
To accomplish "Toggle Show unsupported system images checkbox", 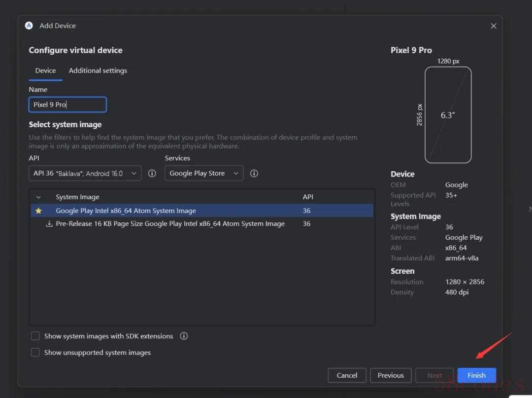I will [35, 352].
